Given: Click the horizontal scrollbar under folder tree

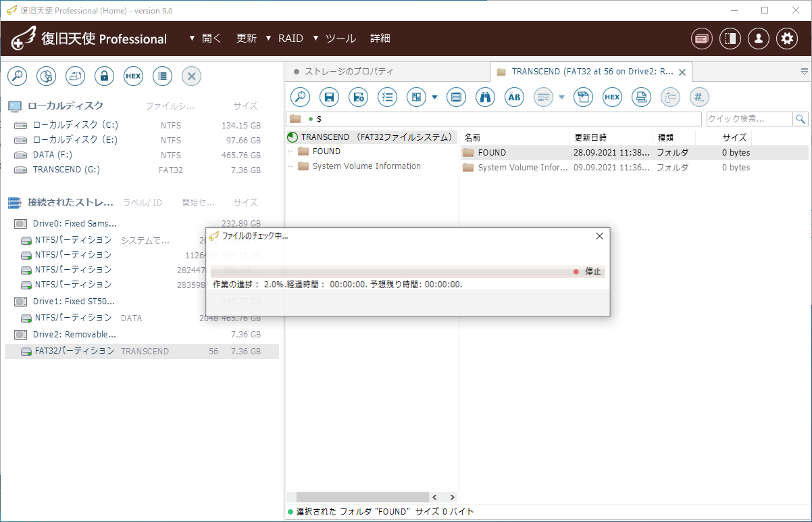Looking at the screenshot, I should coord(362,497).
